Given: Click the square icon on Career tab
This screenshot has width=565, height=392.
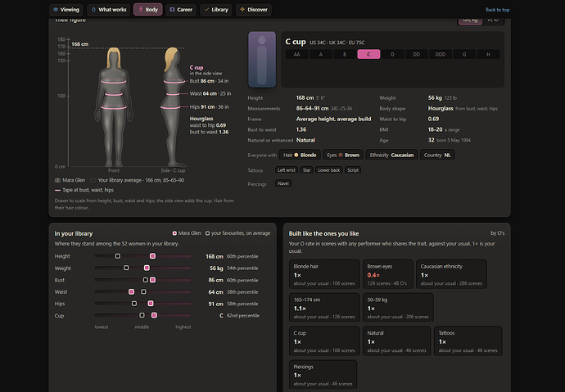Looking at the screenshot, I should tap(172, 10).
